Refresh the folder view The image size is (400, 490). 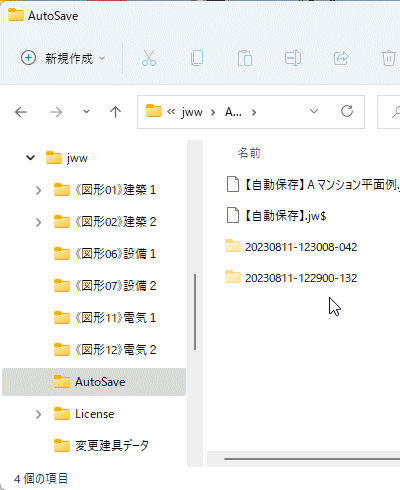coord(347,111)
